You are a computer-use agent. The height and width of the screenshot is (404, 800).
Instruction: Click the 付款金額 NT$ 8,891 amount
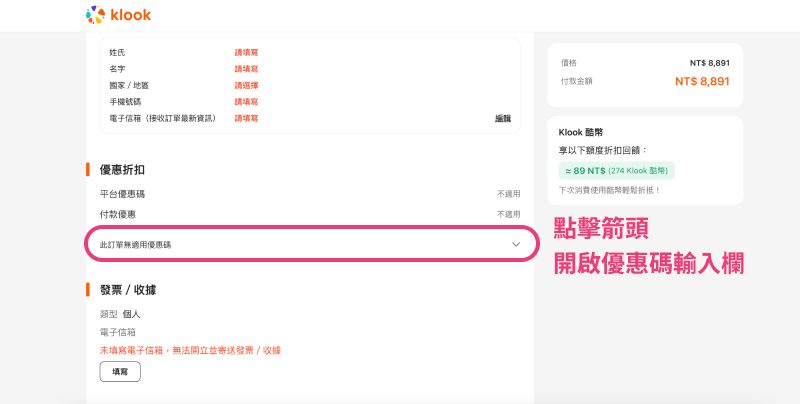tap(702, 82)
